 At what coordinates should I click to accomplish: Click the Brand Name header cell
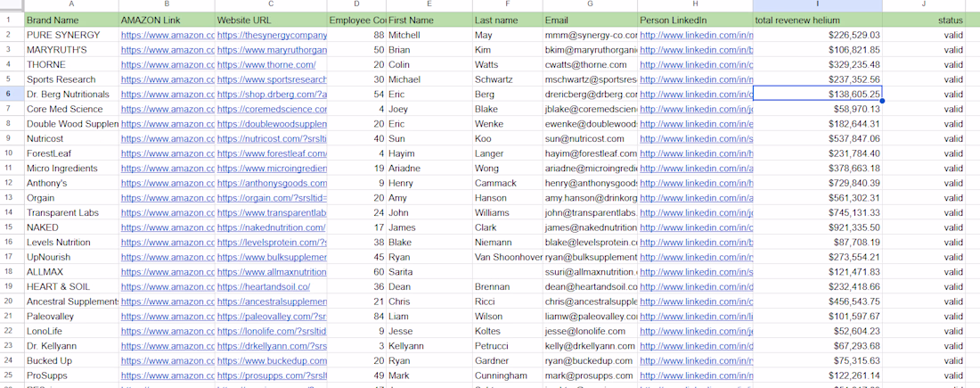pos(71,20)
